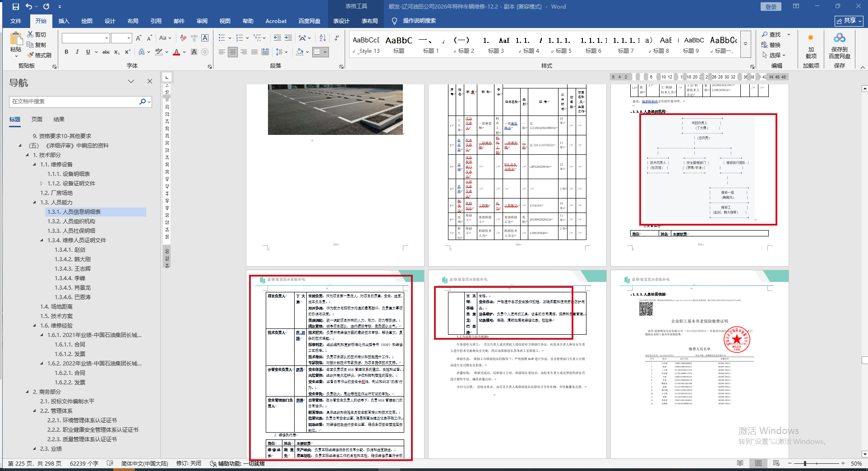868x471 pixels.
Task: Click the navigation document search box
Action: 74,102
